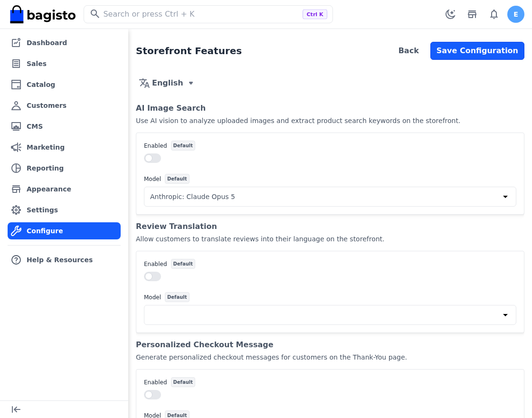This screenshot has width=532, height=418.
Task: Click the bagisto logo
Action: click(x=43, y=14)
